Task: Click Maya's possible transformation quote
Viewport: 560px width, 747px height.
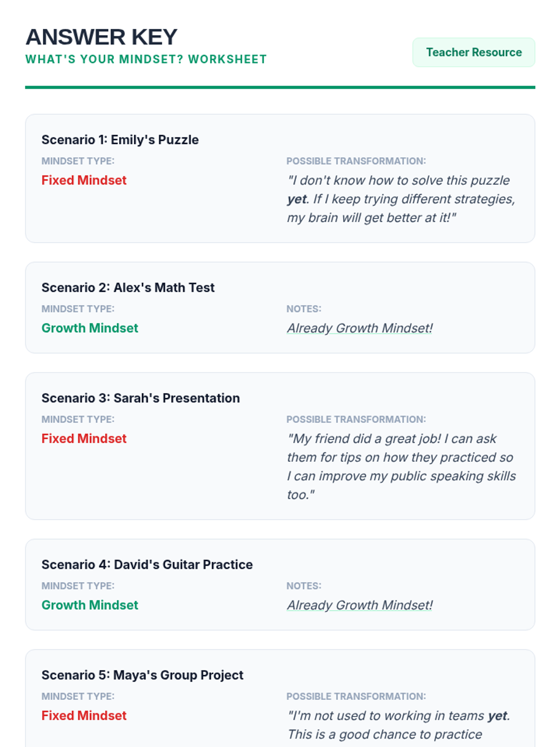Action: click(x=398, y=725)
